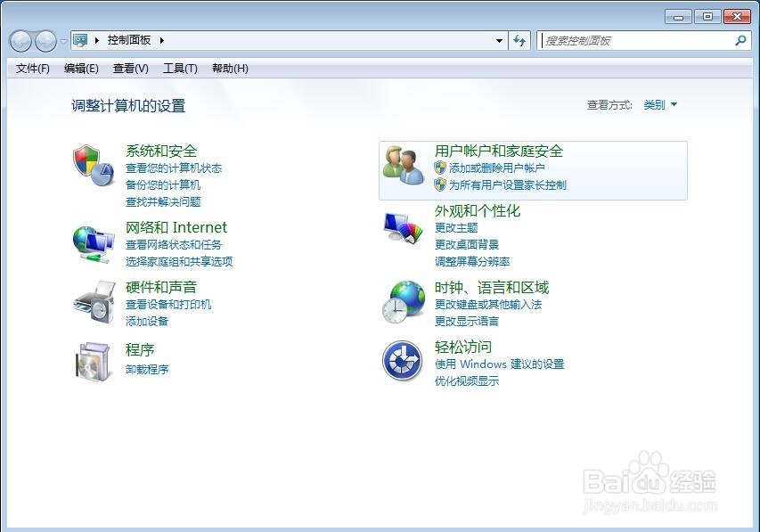Screen dimensions: 760x532
Task: Click the Control Panel icon in address bar
Action: coord(81,40)
